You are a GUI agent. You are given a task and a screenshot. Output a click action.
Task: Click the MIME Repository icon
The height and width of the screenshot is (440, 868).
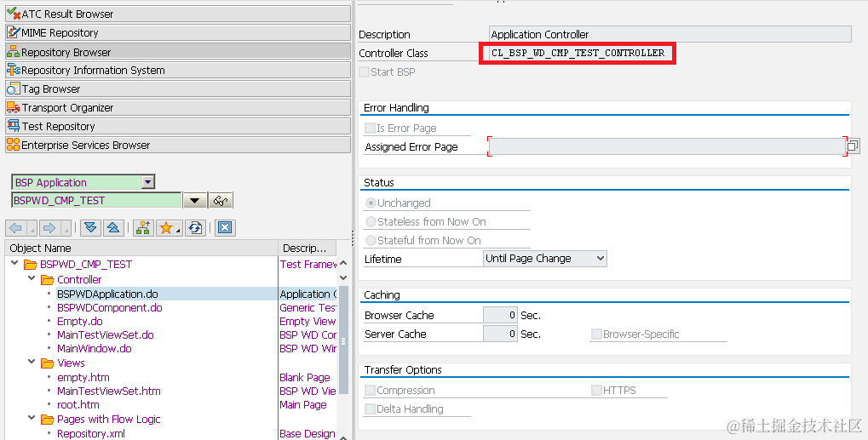(x=14, y=32)
